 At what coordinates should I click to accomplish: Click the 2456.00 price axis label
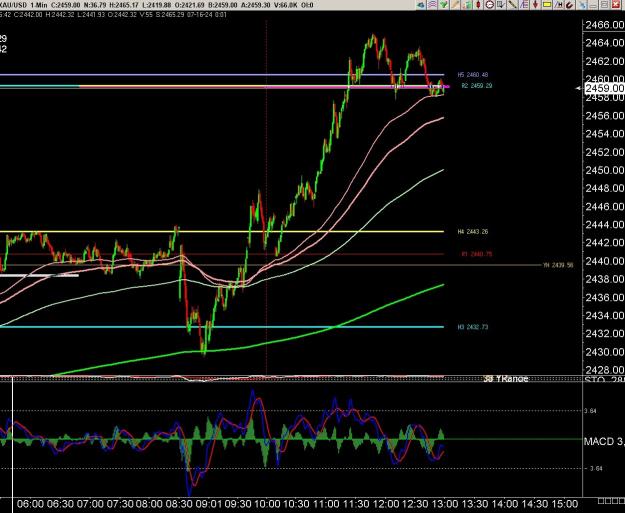pyautogui.click(x=604, y=116)
